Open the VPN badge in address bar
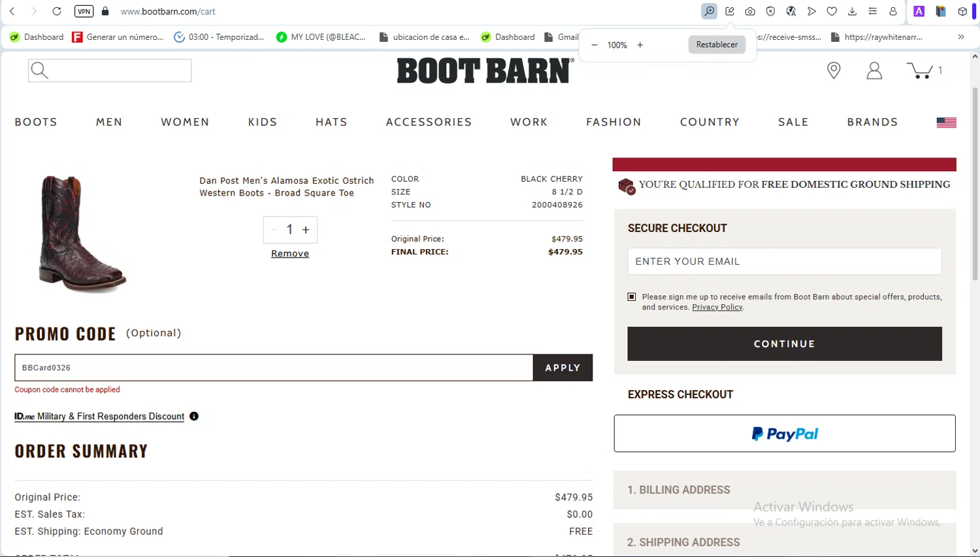 coord(84,11)
